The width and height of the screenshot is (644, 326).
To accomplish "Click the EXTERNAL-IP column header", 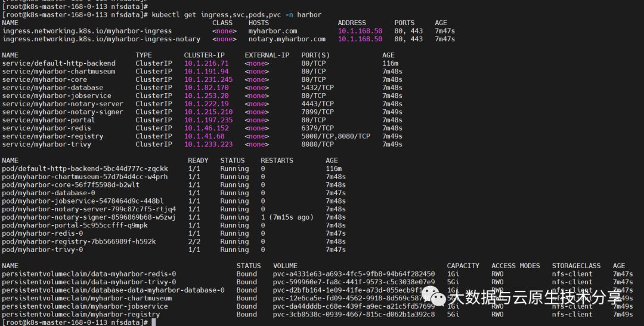I will point(267,55).
